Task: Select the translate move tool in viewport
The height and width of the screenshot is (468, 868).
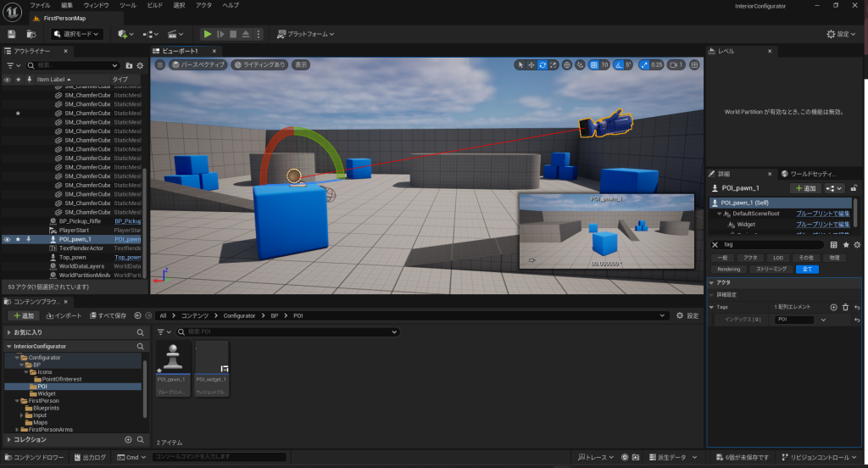Action: (x=531, y=64)
